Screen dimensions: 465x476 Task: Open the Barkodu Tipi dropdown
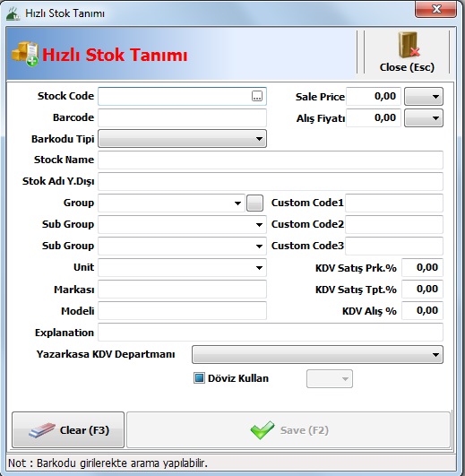(182, 139)
